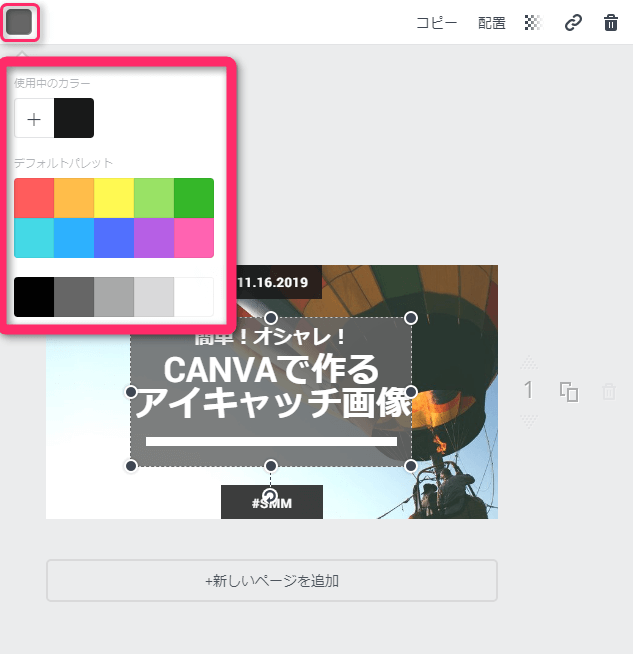
Task: Select the black color in use swatch
Action: pyautogui.click(x=74, y=118)
